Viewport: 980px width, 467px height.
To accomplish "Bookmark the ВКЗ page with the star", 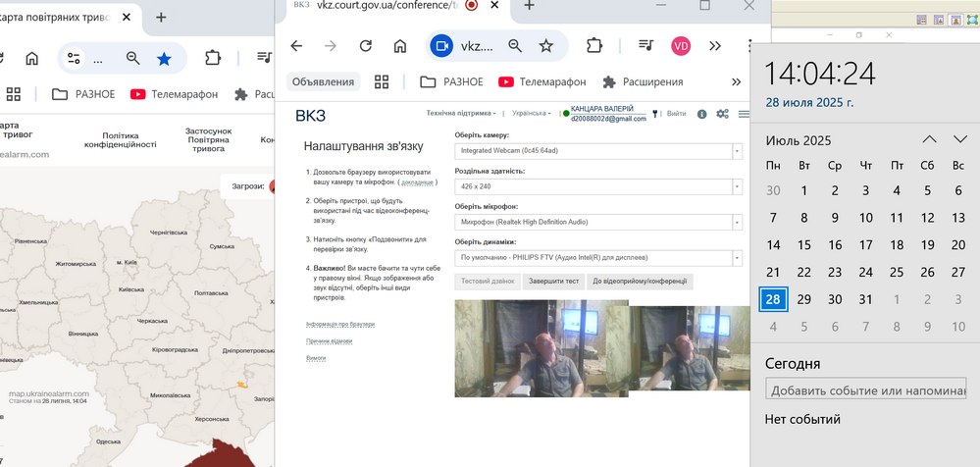I will tap(546, 46).
